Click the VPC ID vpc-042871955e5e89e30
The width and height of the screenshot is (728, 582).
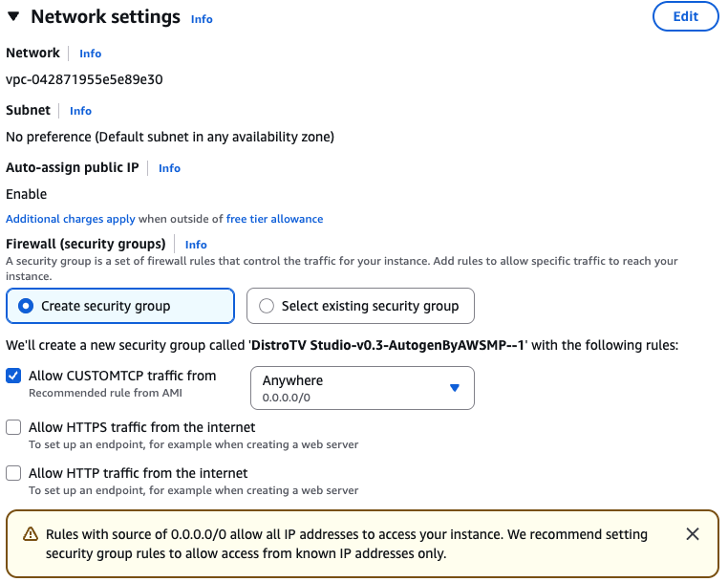(84, 79)
